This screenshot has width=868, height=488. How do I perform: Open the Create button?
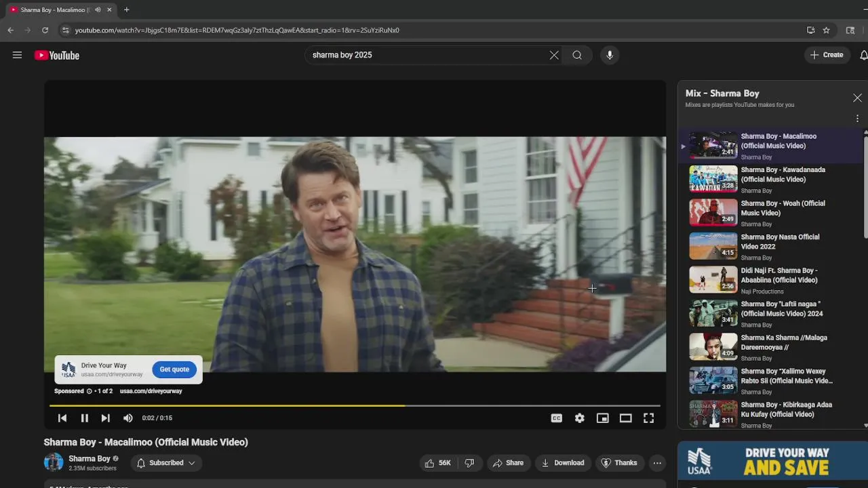click(x=827, y=55)
